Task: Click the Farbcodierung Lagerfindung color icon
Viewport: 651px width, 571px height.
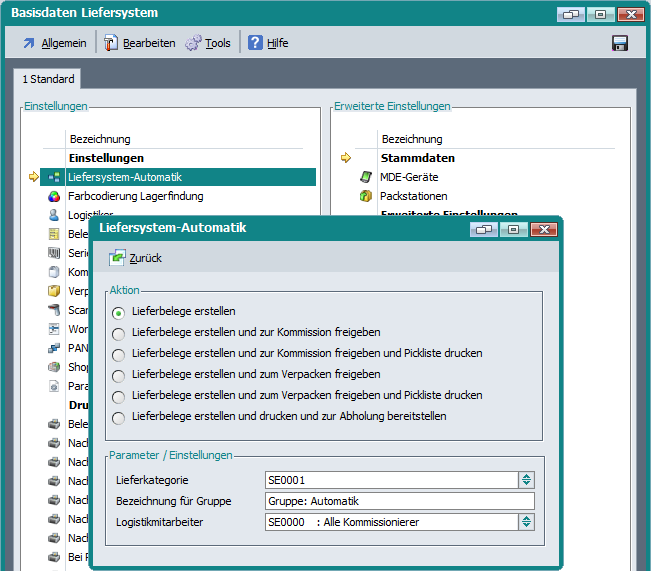Action: click(54, 196)
